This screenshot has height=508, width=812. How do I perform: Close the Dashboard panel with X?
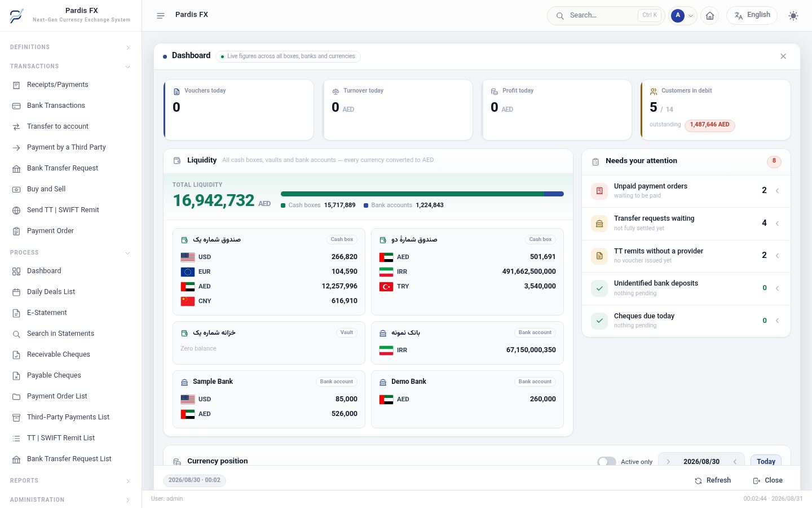point(783,56)
